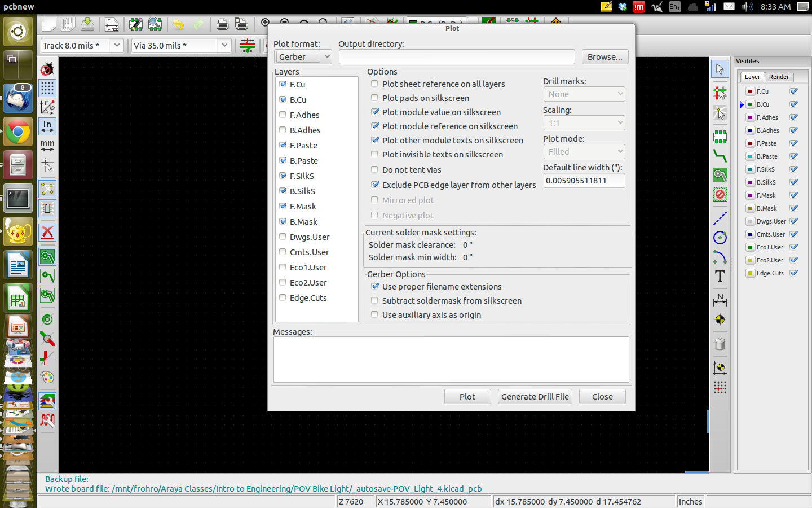Select the Add text tool

pyautogui.click(x=720, y=277)
